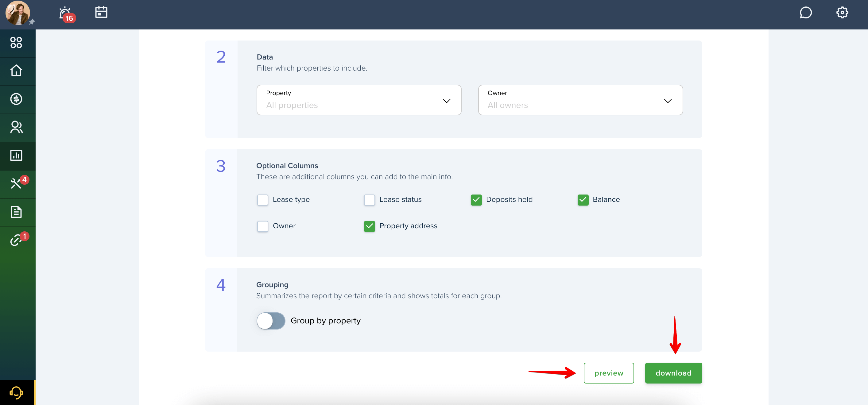Click the green download button
This screenshot has height=405, width=868.
point(673,373)
